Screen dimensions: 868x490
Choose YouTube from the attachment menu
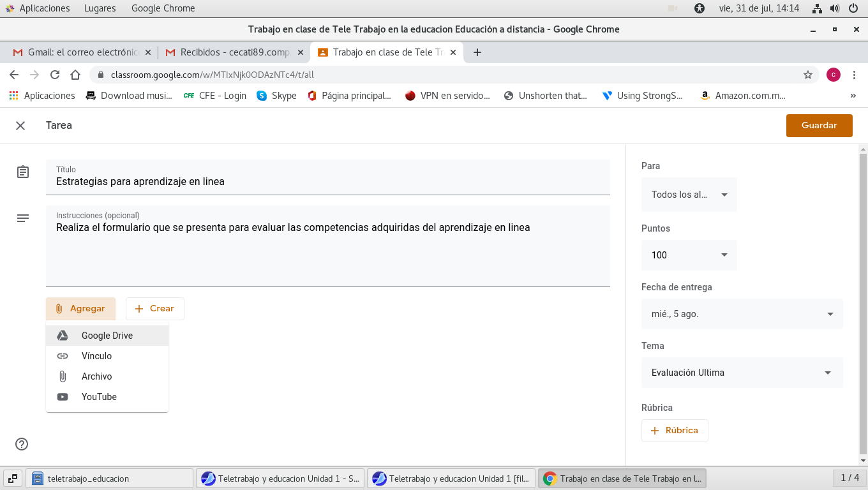coord(99,397)
